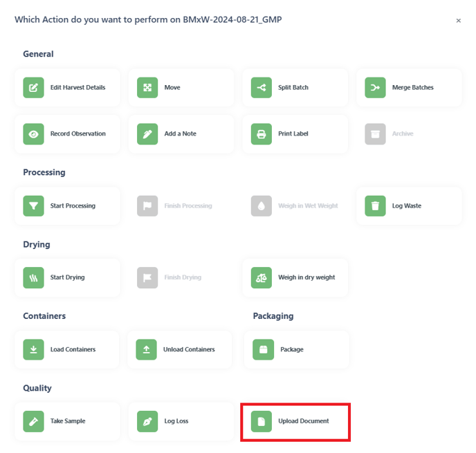Open Record Observation eye icon
Image resolution: width=476 pixels, height=453 pixels.
pyautogui.click(x=33, y=133)
